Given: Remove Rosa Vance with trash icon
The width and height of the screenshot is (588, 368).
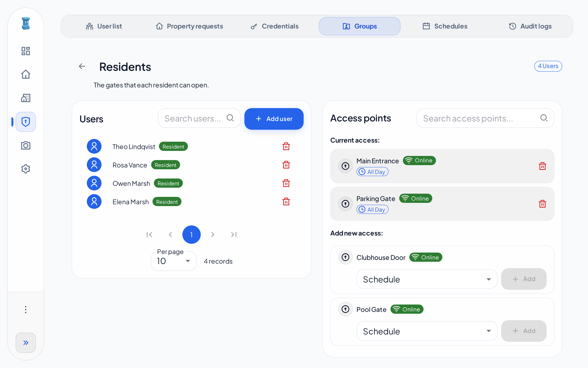Looking at the screenshot, I should pyautogui.click(x=286, y=165).
